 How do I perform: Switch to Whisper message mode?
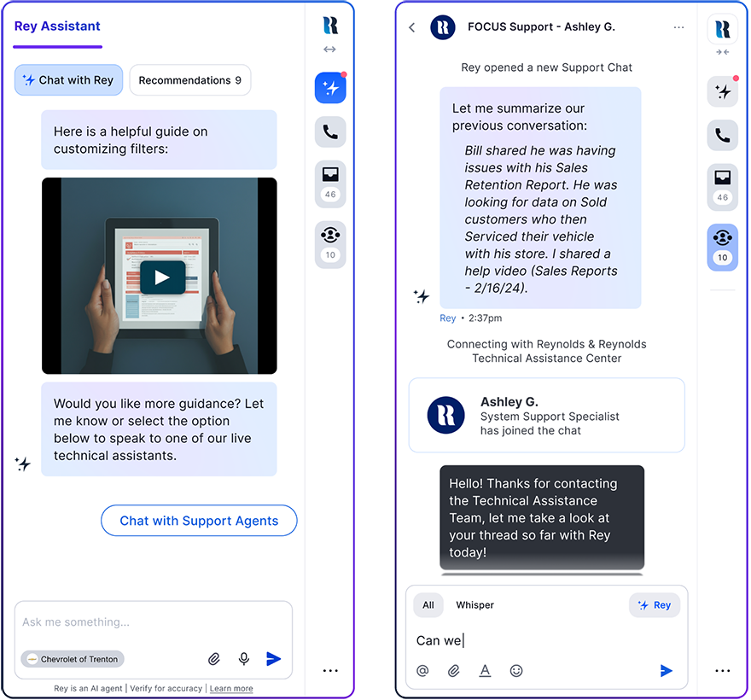(x=474, y=605)
